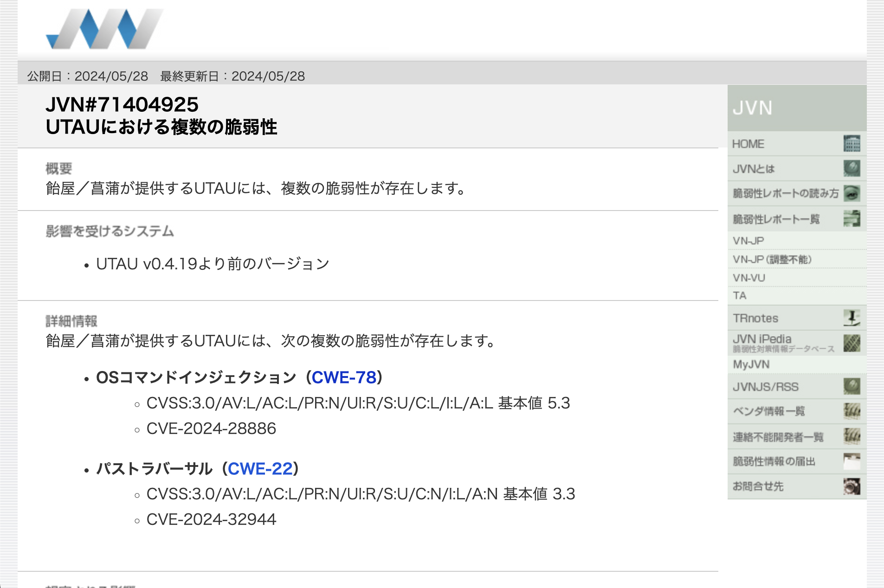Click the JVNJS/RSS icon
This screenshot has width=884, height=588.
click(x=852, y=386)
